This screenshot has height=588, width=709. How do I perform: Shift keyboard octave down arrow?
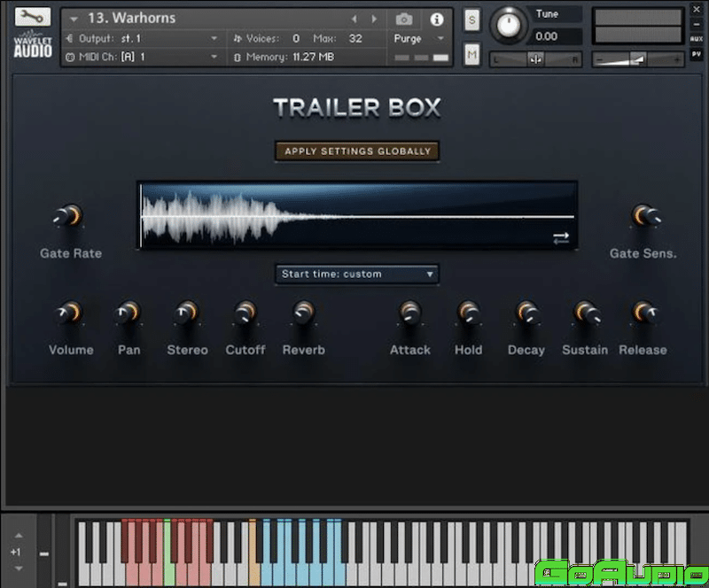[x=19, y=569]
